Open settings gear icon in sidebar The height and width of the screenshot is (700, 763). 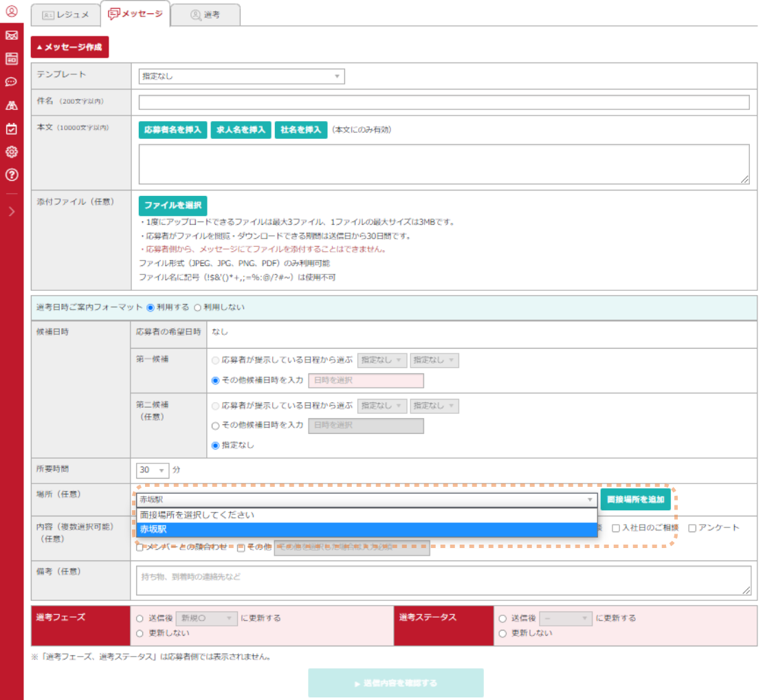(11, 152)
